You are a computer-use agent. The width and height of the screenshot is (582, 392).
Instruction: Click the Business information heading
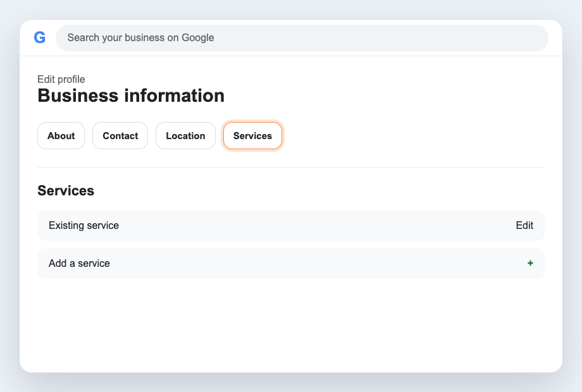click(x=131, y=95)
